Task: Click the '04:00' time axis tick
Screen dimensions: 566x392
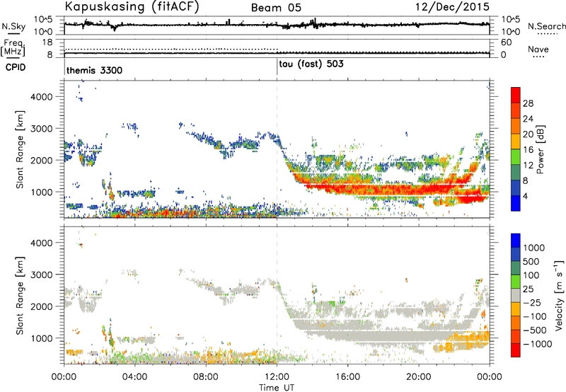Action: click(134, 377)
